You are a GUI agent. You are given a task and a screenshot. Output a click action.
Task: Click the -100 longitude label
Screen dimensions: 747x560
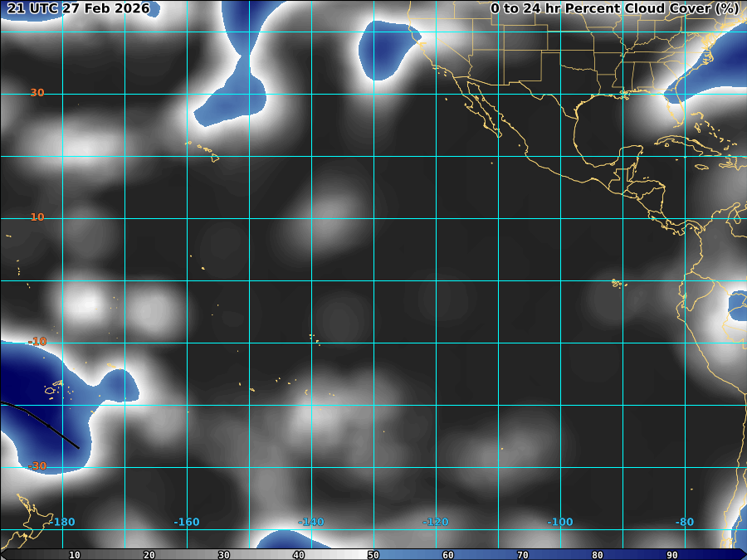(560, 522)
